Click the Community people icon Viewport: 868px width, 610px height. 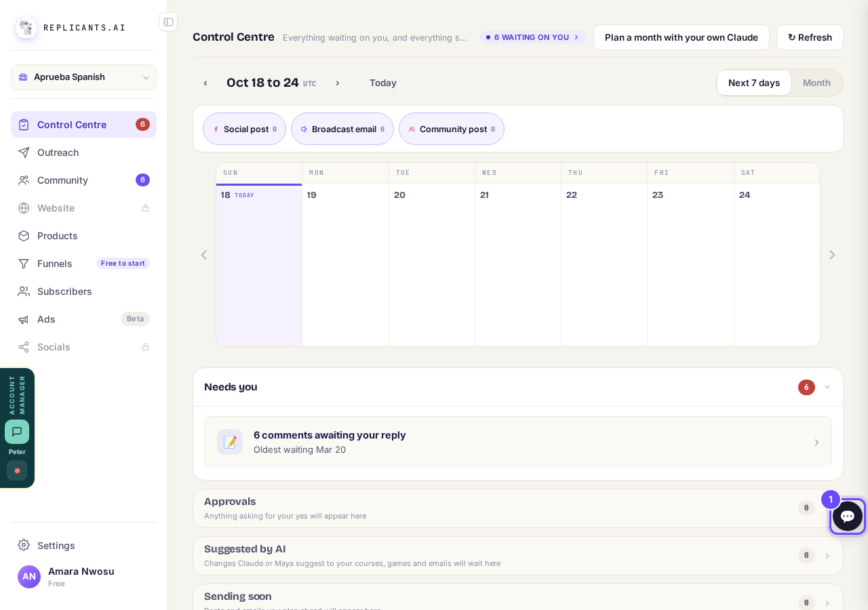[x=24, y=180]
